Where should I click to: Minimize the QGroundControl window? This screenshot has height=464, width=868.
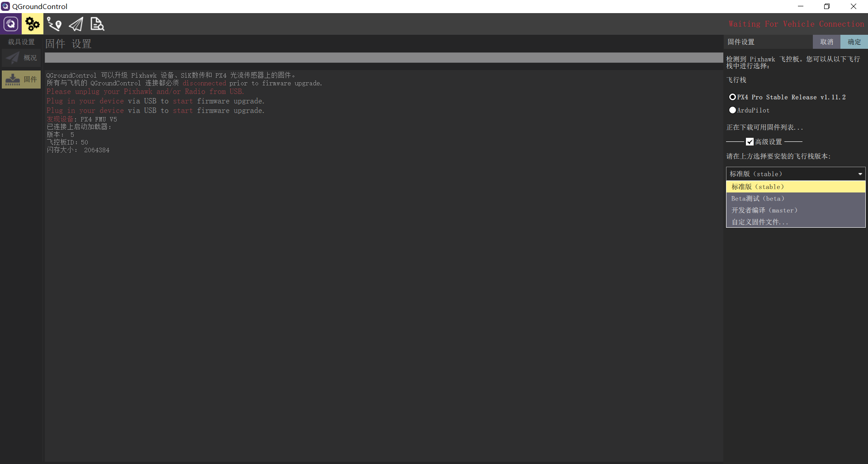[801, 6]
